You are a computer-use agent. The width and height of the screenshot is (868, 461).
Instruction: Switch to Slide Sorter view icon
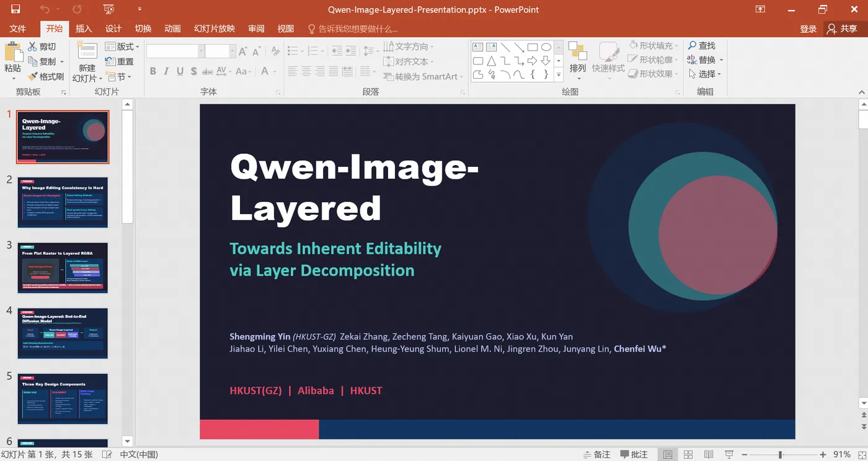coord(688,455)
